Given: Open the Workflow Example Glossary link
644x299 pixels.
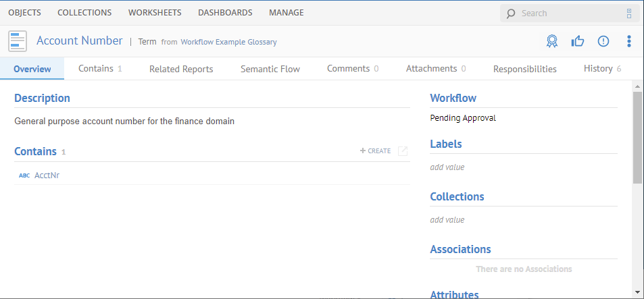Looking at the screenshot, I should pos(228,42).
